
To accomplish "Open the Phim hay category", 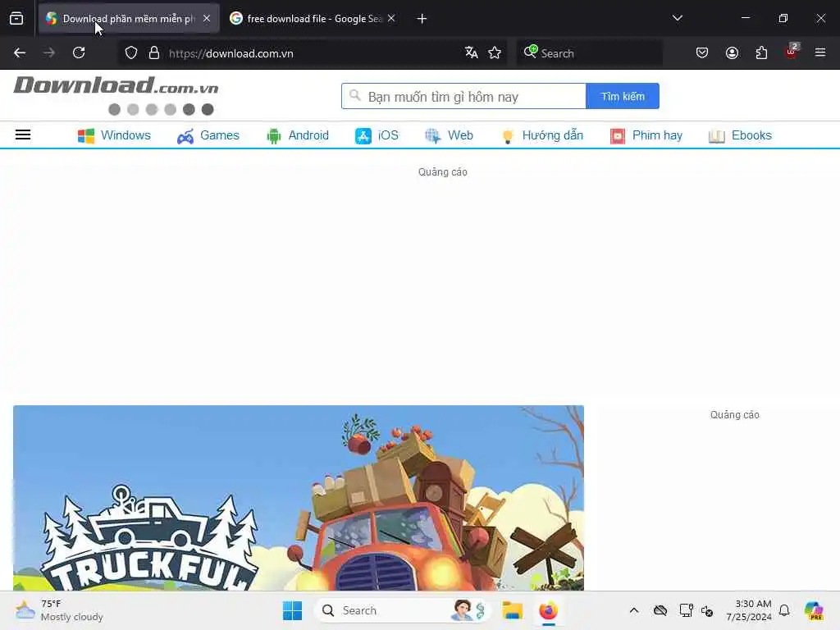I will point(646,135).
